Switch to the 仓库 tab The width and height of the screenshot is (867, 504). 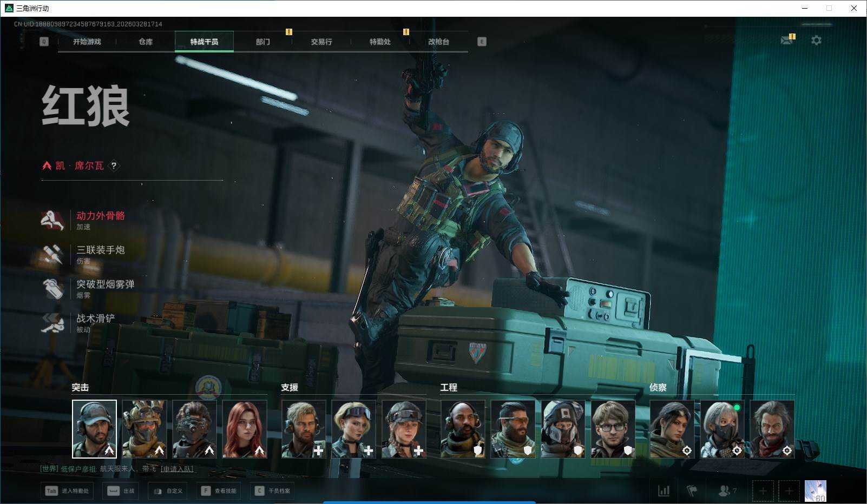[x=146, y=42]
